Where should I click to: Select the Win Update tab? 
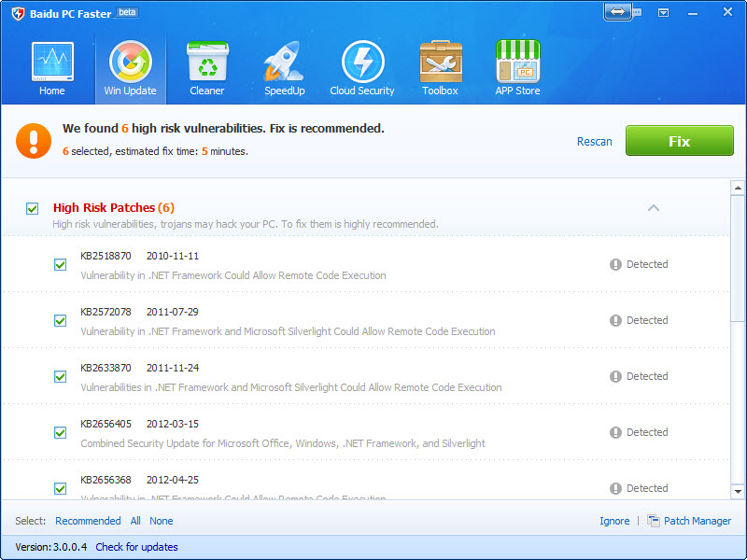[130, 69]
